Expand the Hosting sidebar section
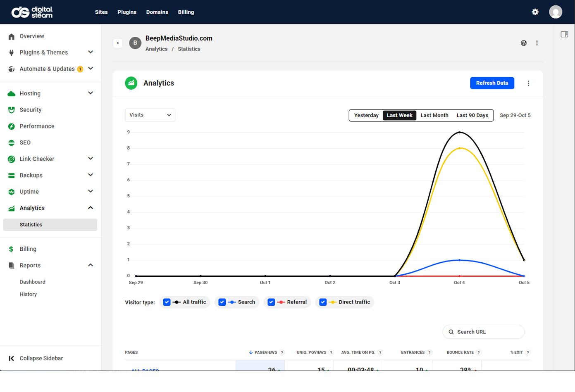575x392 pixels. pyautogui.click(x=91, y=93)
